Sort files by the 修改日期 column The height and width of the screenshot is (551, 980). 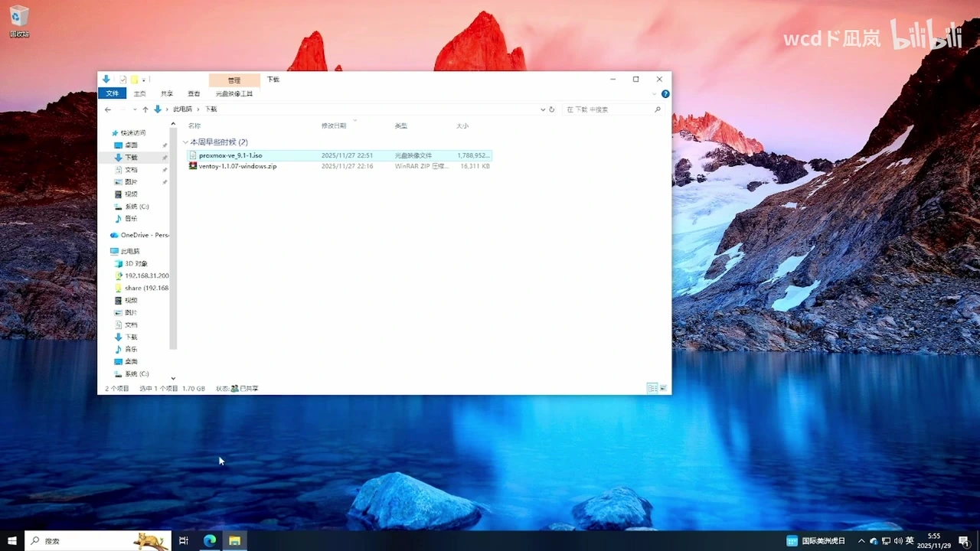point(334,126)
